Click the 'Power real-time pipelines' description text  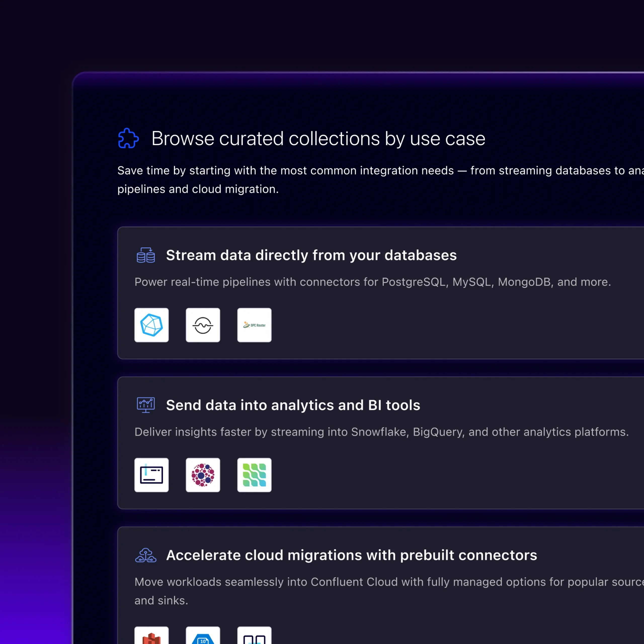373,282
